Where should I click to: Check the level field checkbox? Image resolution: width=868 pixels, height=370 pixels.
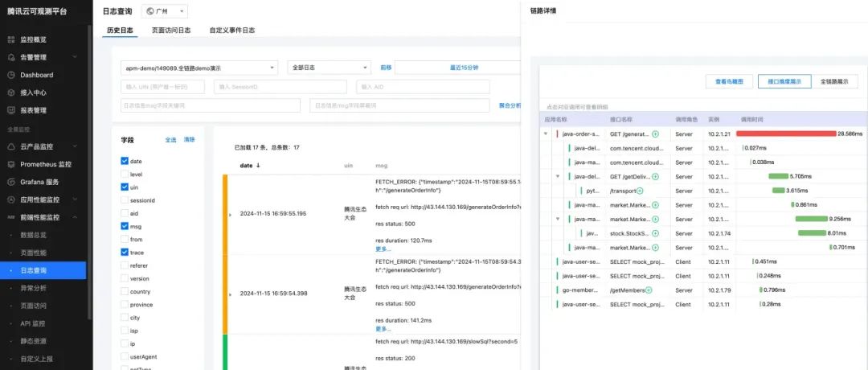(124, 174)
